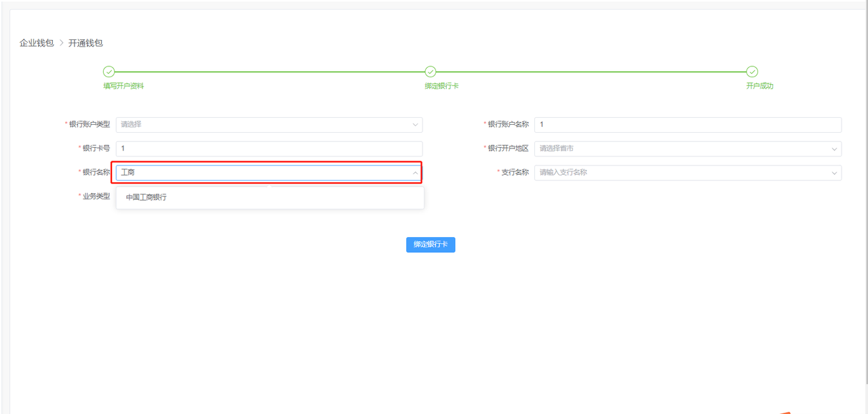Focus the 银行账户名称 input field
868x414 pixels.
688,125
